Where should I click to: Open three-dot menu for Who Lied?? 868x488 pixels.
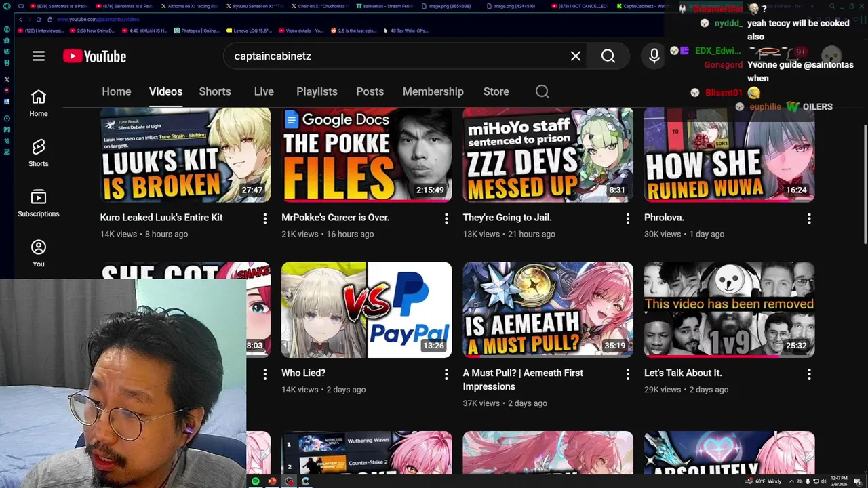pos(446,374)
